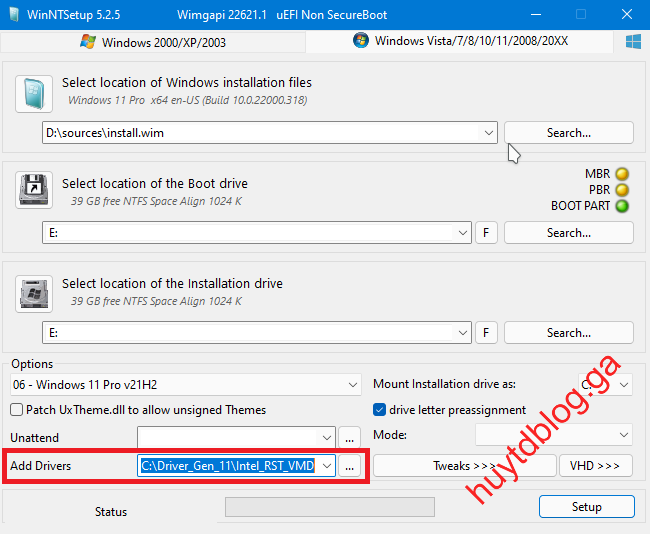
Task: Click the Boot drive floppy disk icon
Action: 34,190
